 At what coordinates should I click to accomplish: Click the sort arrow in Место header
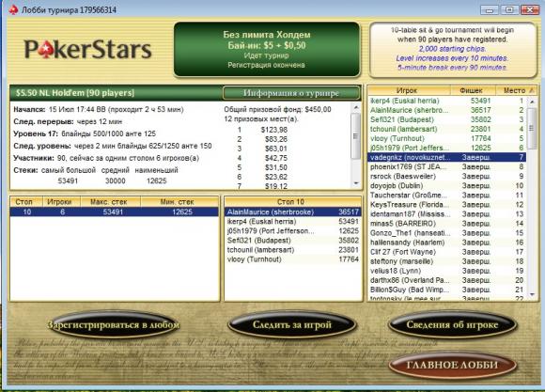532,90
